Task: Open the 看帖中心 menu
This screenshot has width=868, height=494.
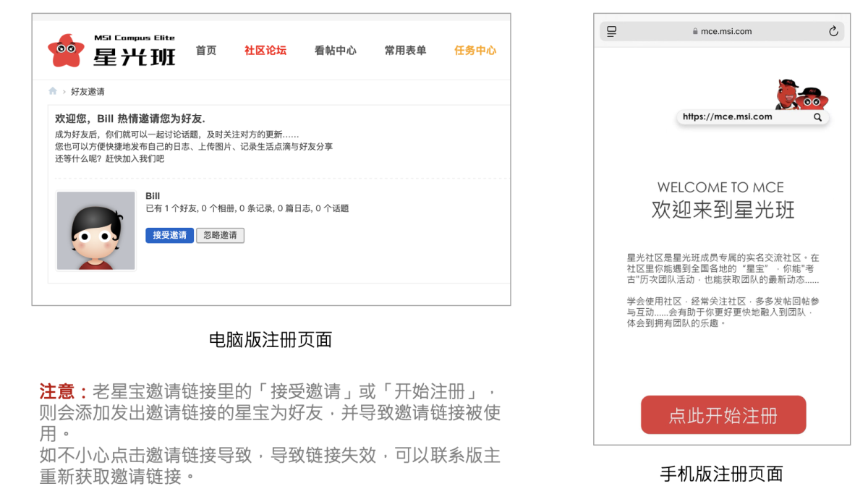Action: tap(336, 50)
